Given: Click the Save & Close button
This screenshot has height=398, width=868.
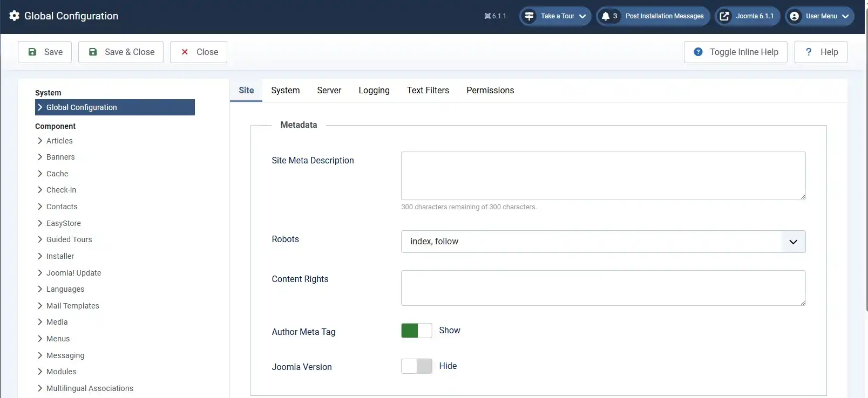Looking at the screenshot, I should (121, 52).
